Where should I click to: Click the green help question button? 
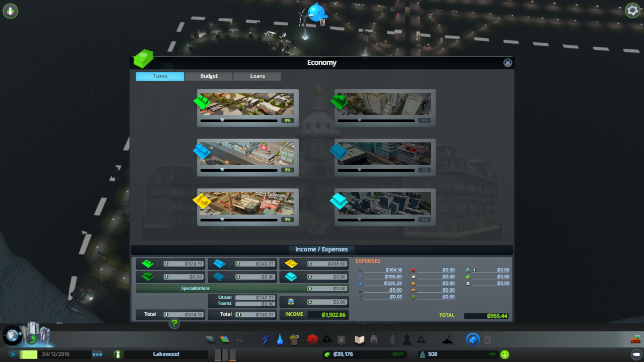[174, 323]
